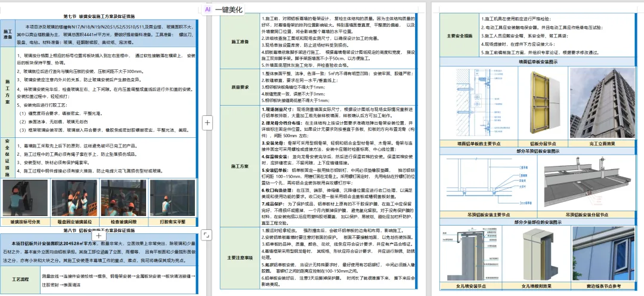This screenshot has width=644, height=296.
Task: Click the header 部分吊顶铝板安装图示
Action: tap(538, 151)
